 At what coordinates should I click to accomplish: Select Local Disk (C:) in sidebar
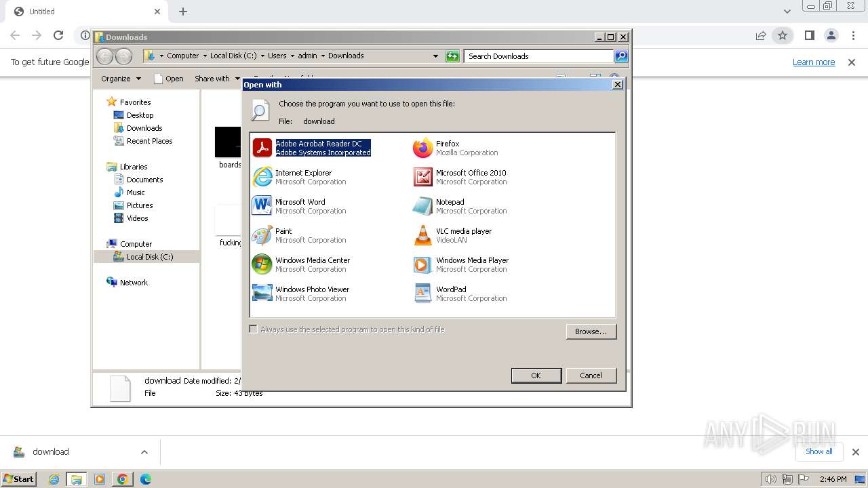[149, 257]
